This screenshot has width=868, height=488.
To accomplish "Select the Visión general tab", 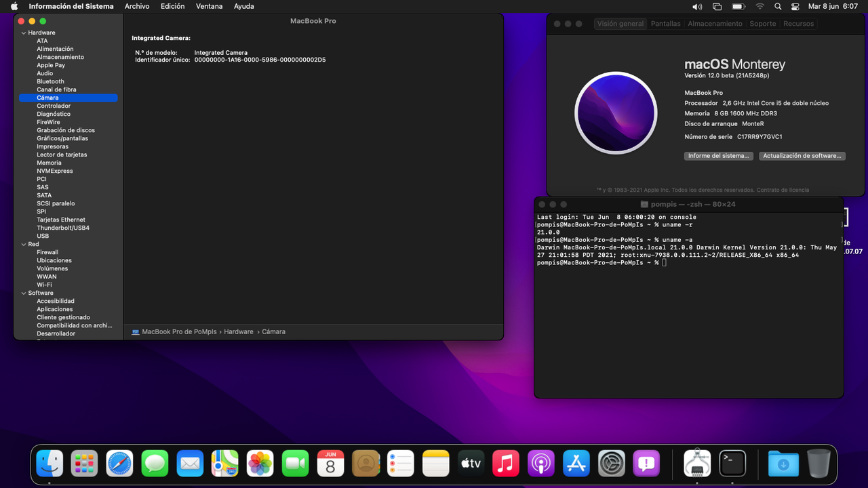I will coord(620,24).
